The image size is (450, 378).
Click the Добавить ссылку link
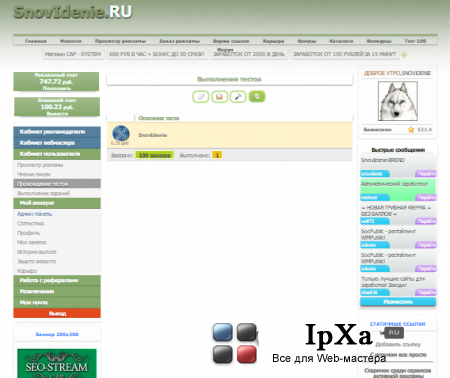click(x=398, y=344)
